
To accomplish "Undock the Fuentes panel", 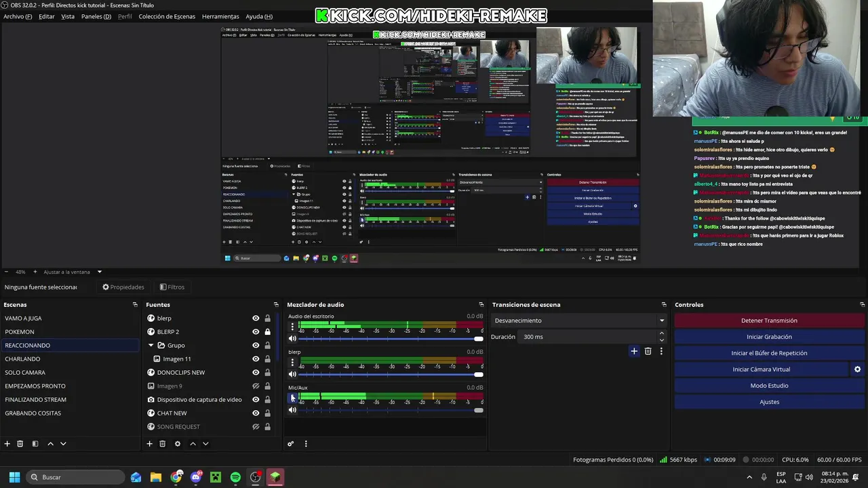I will (276, 305).
